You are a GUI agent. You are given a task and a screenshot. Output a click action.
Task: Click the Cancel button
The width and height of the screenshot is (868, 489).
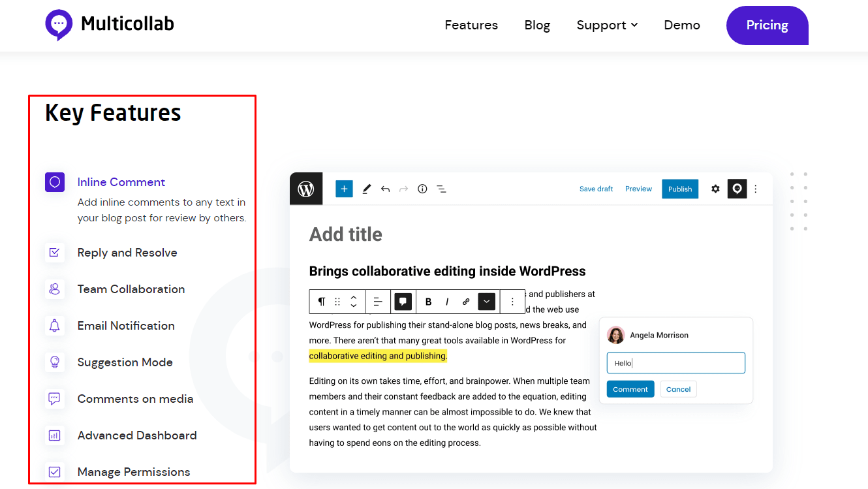click(x=679, y=389)
